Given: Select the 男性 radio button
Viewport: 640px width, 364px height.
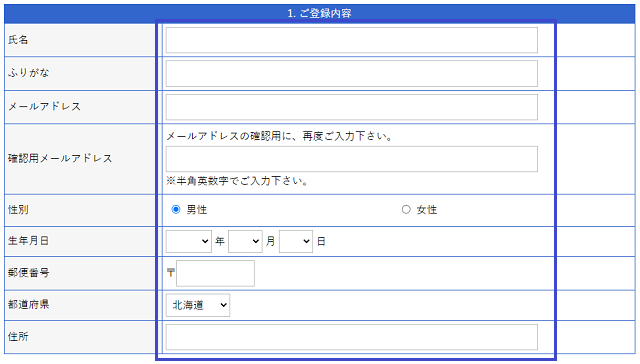Looking at the screenshot, I should coord(176,209).
